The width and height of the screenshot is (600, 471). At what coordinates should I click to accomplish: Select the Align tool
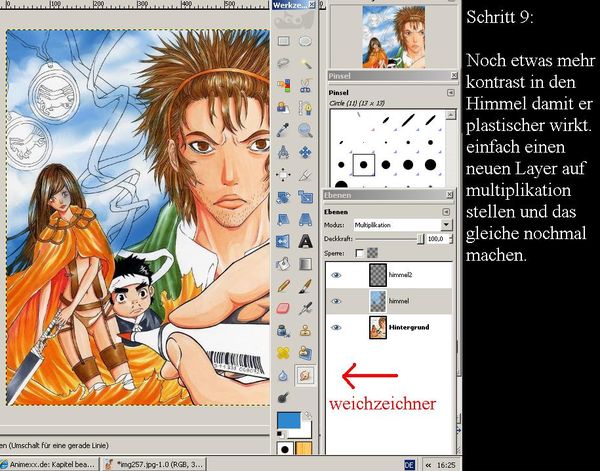[x=283, y=175]
